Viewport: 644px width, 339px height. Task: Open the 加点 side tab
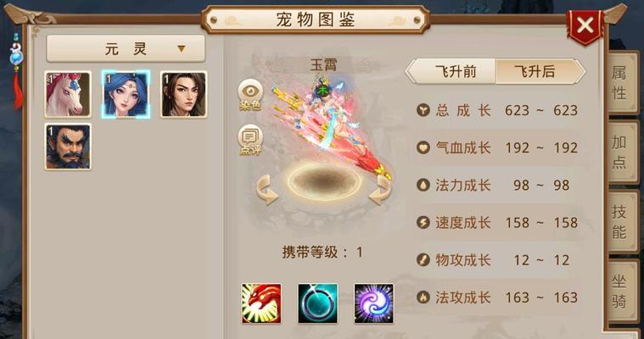coord(620,153)
